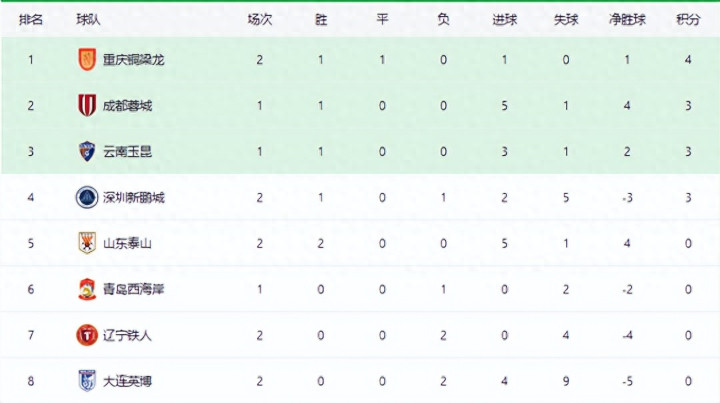The height and width of the screenshot is (403, 720).
Task: Open the 重庆铜梁龙 team name link
Action: pos(133,60)
